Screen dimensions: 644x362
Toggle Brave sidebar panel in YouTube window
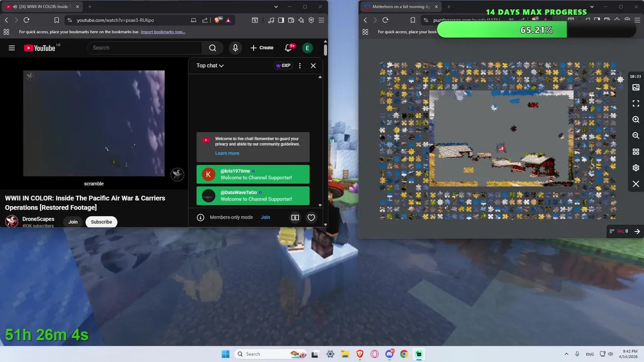pyautogui.click(x=281, y=20)
